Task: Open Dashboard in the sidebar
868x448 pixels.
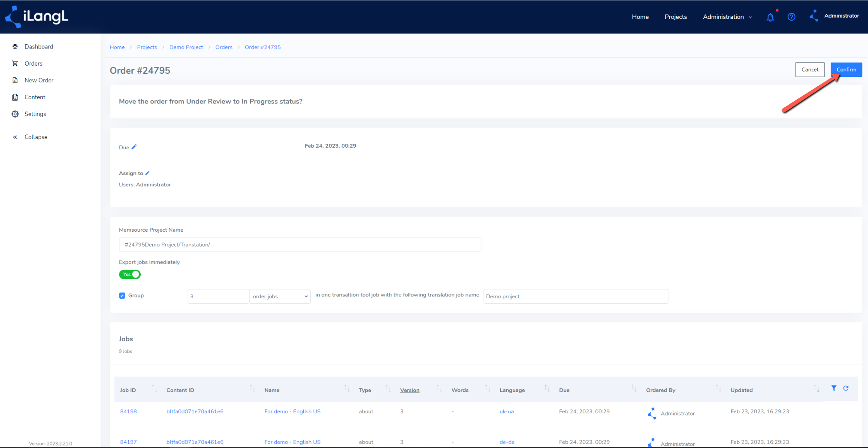Action: point(39,46)
